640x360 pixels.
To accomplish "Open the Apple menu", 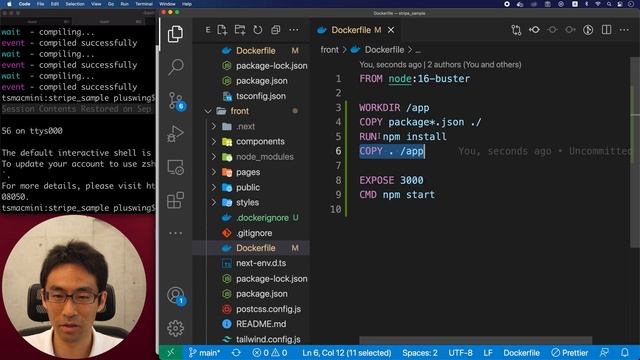I will click(x=9, y=4).
